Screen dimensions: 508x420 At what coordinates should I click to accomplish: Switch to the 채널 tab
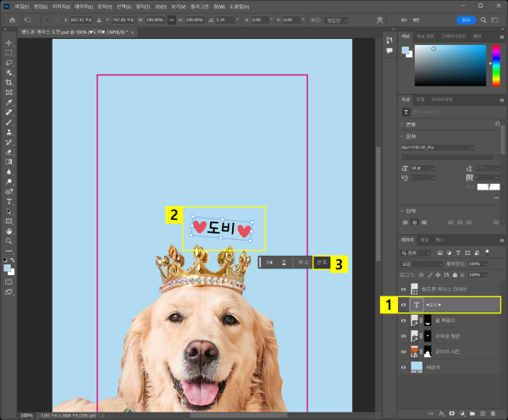pos(423,240)
